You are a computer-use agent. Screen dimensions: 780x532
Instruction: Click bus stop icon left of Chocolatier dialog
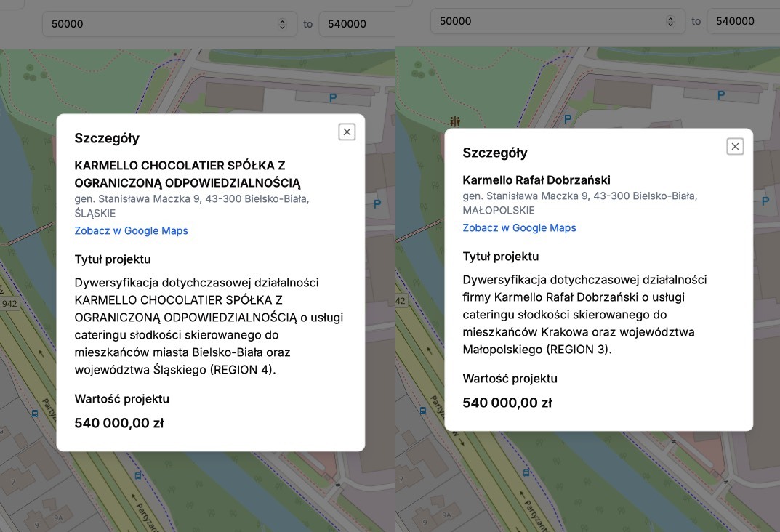pos(35,413)
